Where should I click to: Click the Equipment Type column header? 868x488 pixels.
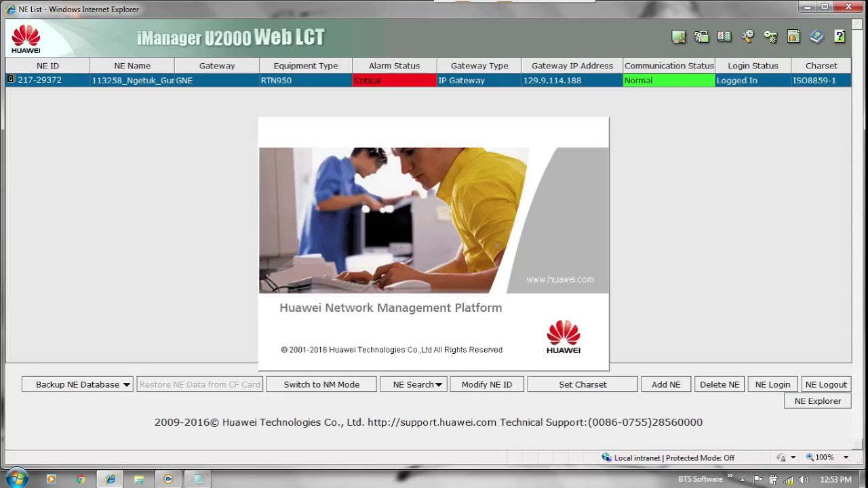(306, 66)
